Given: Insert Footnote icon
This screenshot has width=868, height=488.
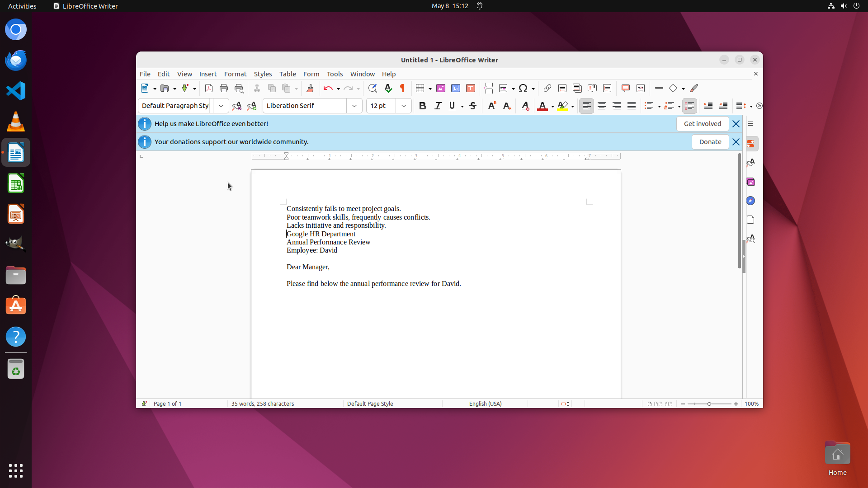Looking at the screenshot, I should [x=562, y=88].
